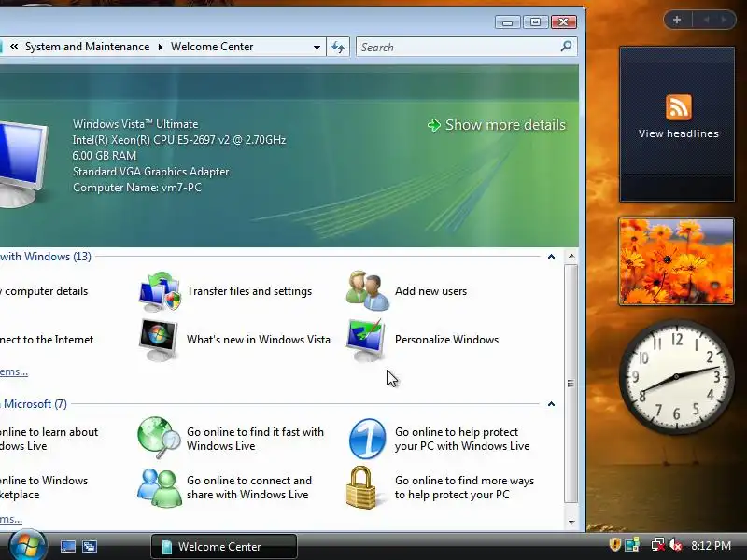The height and width of the screenshot is (560, 747).
Task: Click View headlines text on gadget
Action: (x=679, y=133)
